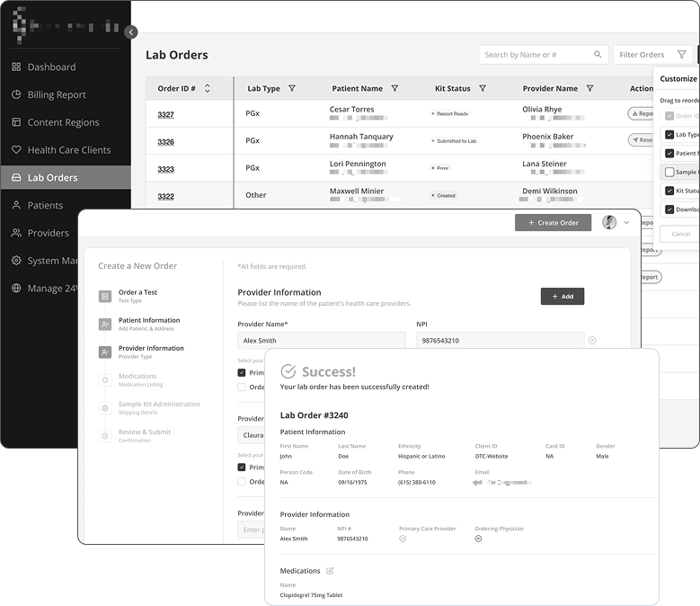This screenshot has height=606, width=700.
Task: Uncheck Lab Type column checkbox
Action: click(669, 135)
